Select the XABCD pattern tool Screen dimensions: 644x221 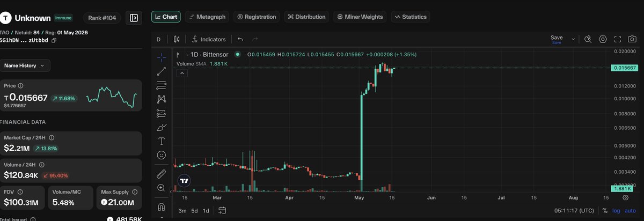click(161, 99)
